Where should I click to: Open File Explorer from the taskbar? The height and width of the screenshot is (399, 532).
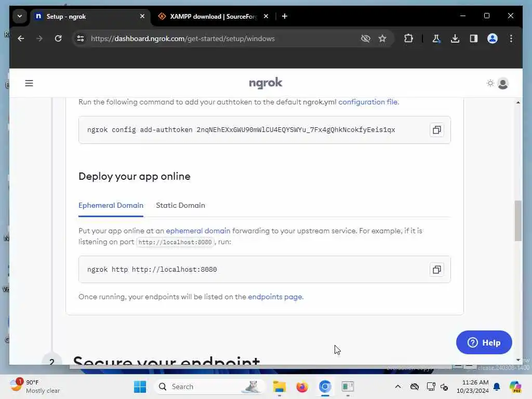tap(279, 387)
